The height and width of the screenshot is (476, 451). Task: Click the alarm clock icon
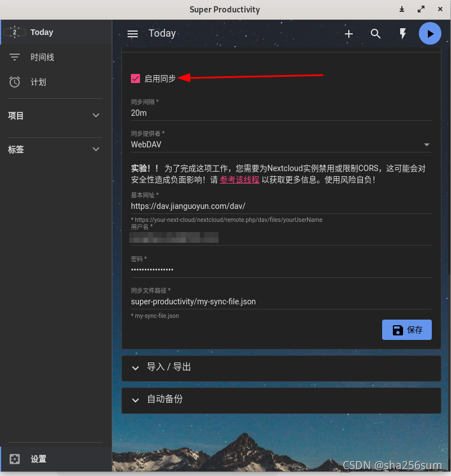(15, 82)
